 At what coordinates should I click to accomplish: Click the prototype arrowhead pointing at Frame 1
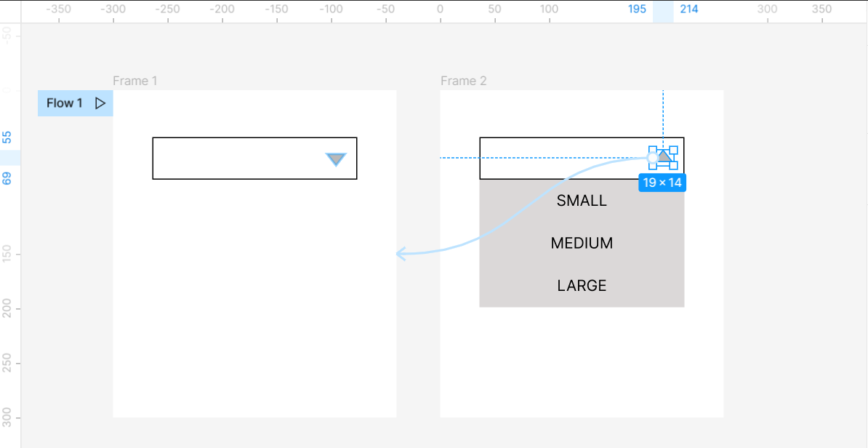400,254
